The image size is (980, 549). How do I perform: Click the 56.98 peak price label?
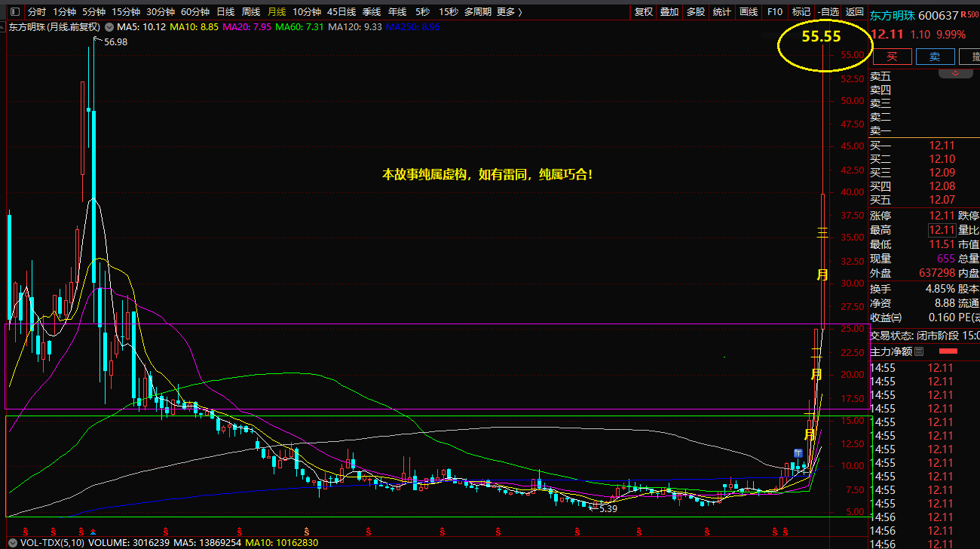point(115,42)
